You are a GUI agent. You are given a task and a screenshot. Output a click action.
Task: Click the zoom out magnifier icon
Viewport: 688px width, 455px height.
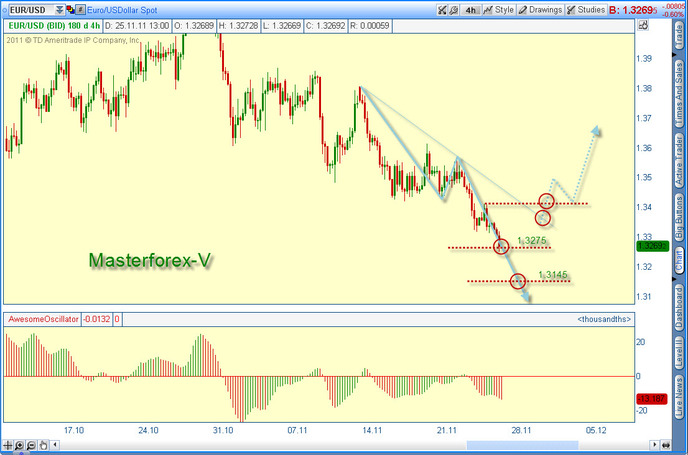30,444
